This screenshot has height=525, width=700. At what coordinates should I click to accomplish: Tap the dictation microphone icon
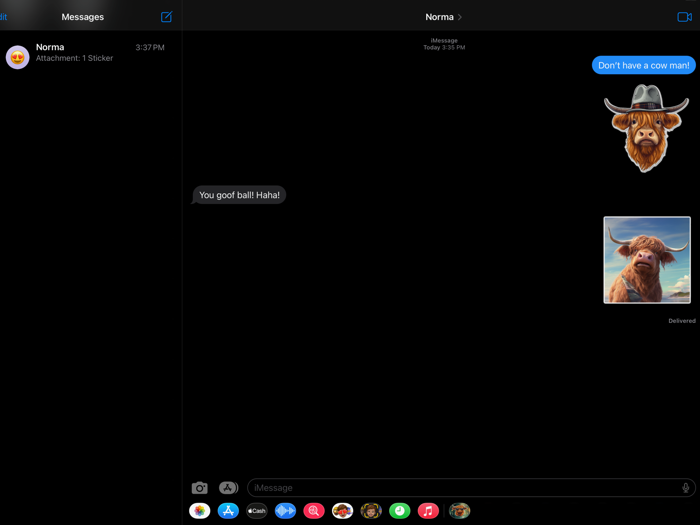[685, 488]
